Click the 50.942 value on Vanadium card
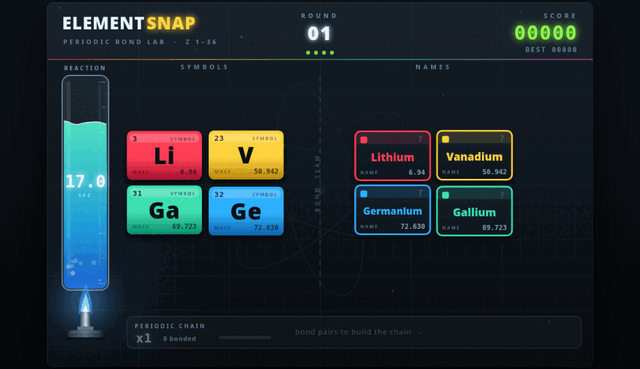640x369 pixels. coord(494,172)
